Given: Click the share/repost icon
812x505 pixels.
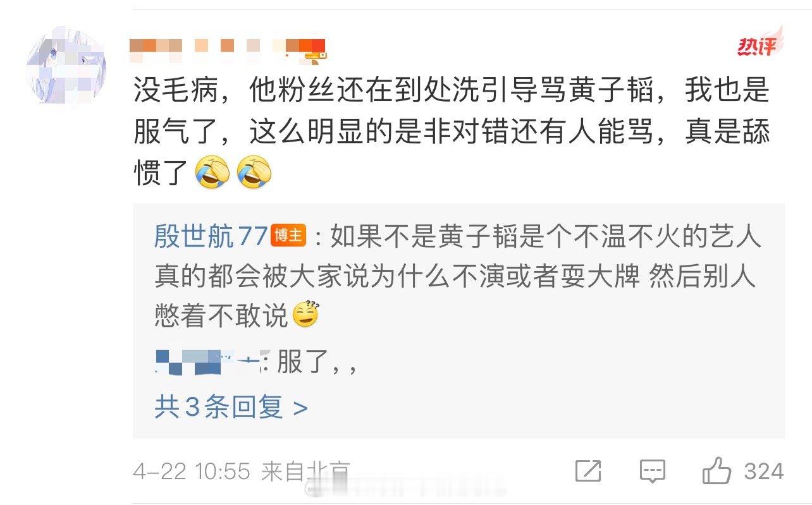Looking at the screenshot, I should pos(588,472).
